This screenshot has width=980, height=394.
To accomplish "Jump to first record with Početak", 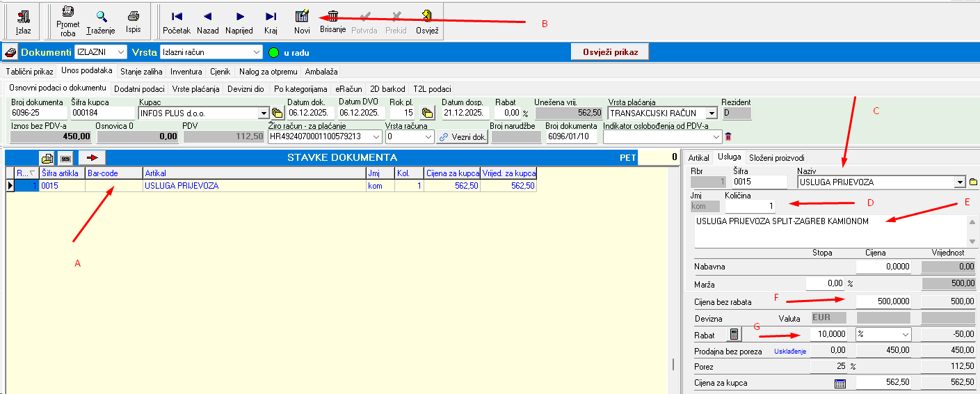I will 177,17.
